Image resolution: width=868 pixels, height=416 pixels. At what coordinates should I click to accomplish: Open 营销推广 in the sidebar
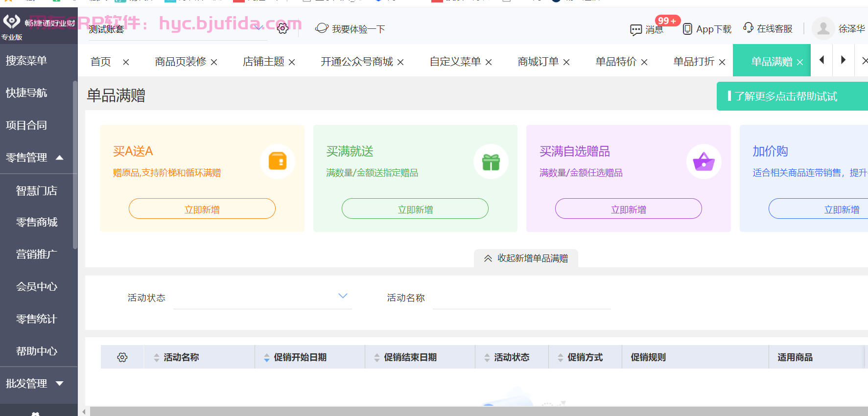[37, 254]
